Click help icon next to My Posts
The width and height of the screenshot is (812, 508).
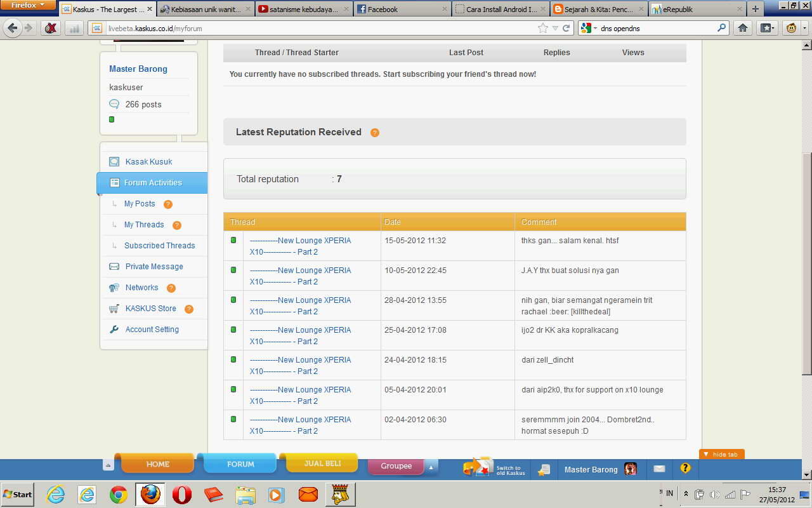[168, 204]
